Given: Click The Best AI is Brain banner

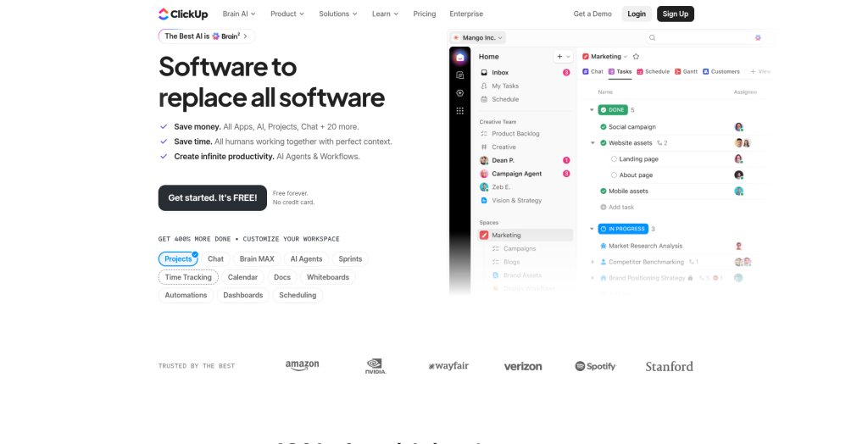Looking at the screenshot, I should point(207,36).
